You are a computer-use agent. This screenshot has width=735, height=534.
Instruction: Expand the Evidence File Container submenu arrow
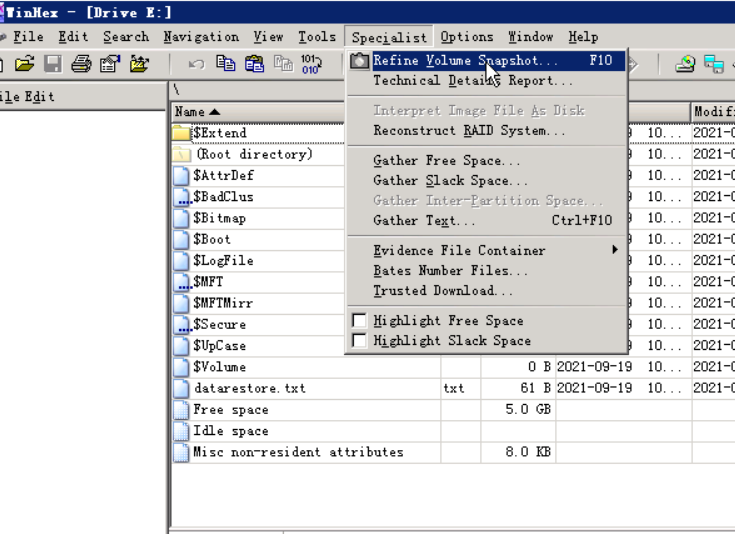[x=615, y=250]
